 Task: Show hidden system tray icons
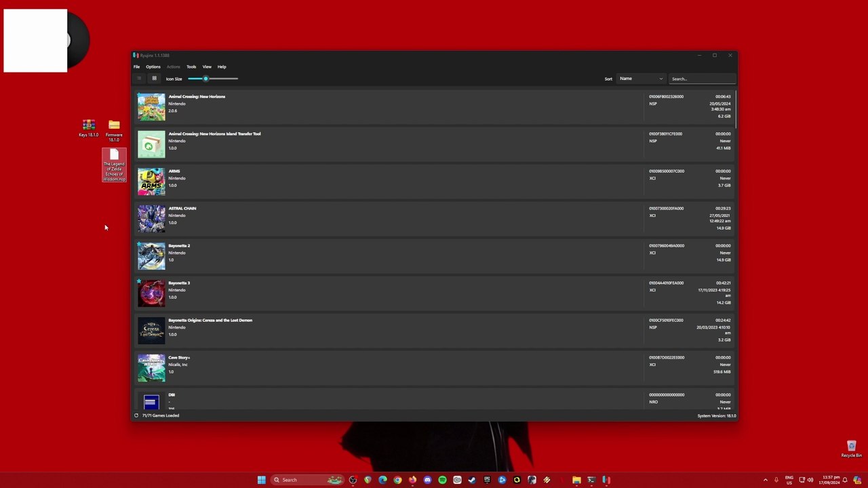(766, 480)
